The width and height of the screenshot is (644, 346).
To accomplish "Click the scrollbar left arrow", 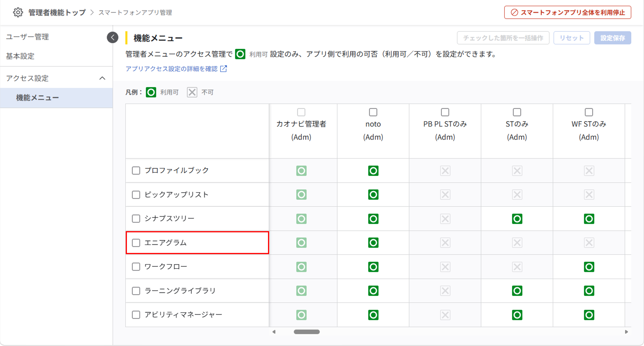I will click(x=274, y=332).
